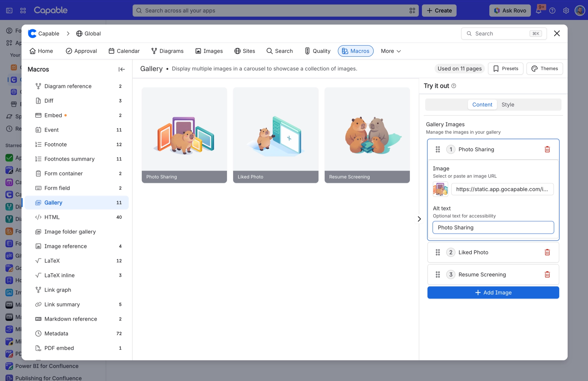This screenshot has width=588, height=381.
Task: Click the drag handle for Liked Photo
Action: pyautogui.click(x=438, y=252)
